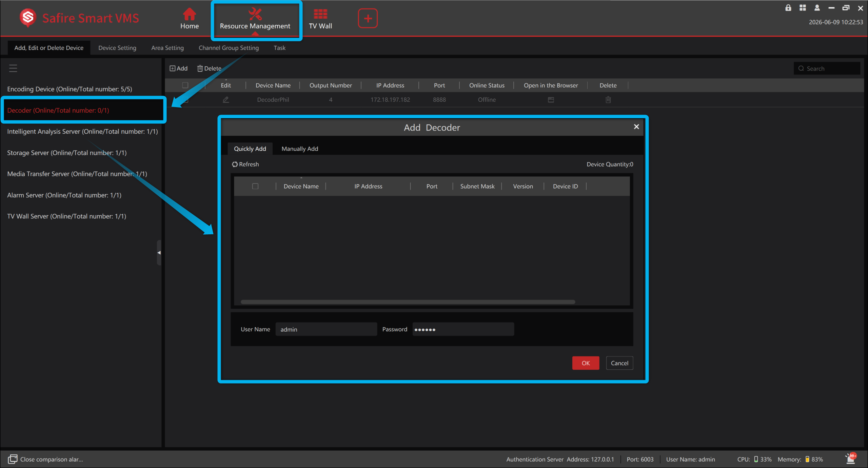
Task: Click the device Search box
Action: coord(827,69)
